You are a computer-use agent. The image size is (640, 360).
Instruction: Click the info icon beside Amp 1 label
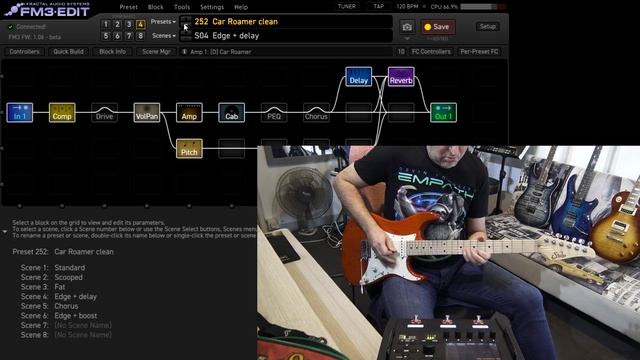[x=184, y=52]
